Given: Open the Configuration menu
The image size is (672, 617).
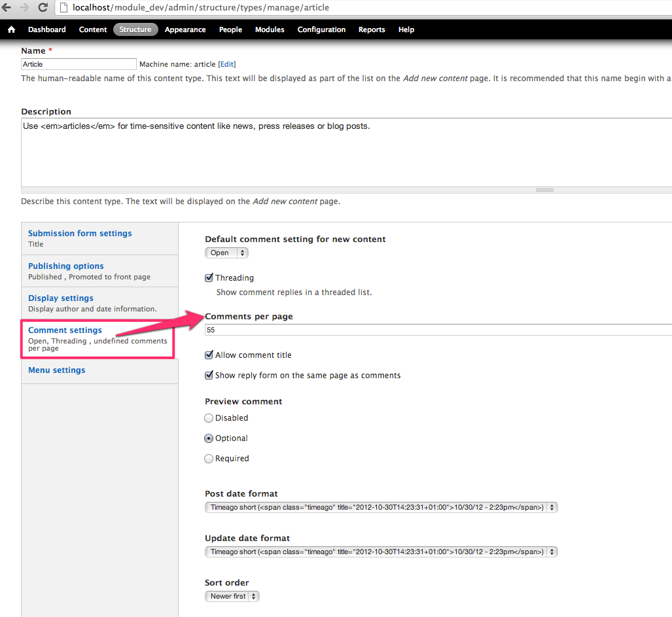Looking at the screenshot, I should pos(321,29).
